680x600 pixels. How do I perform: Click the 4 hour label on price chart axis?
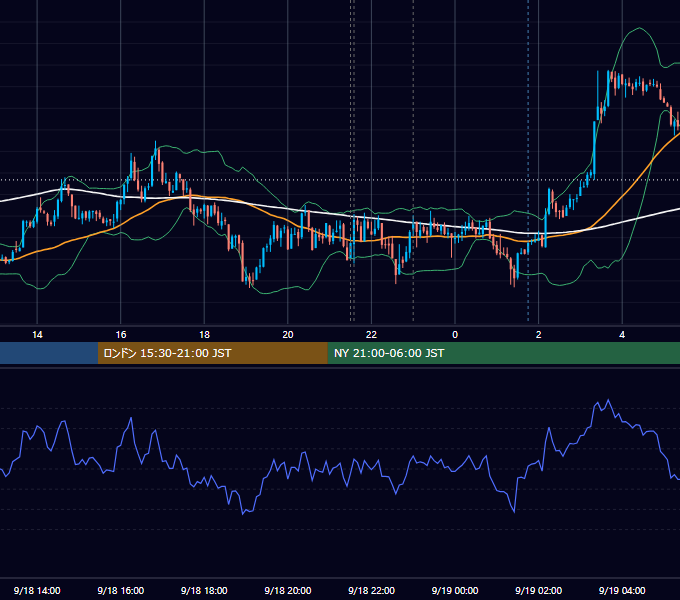[622, 335]
